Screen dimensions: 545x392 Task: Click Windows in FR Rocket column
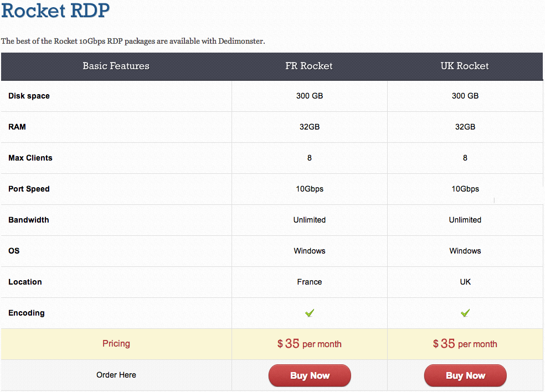(x=310, y=251)
